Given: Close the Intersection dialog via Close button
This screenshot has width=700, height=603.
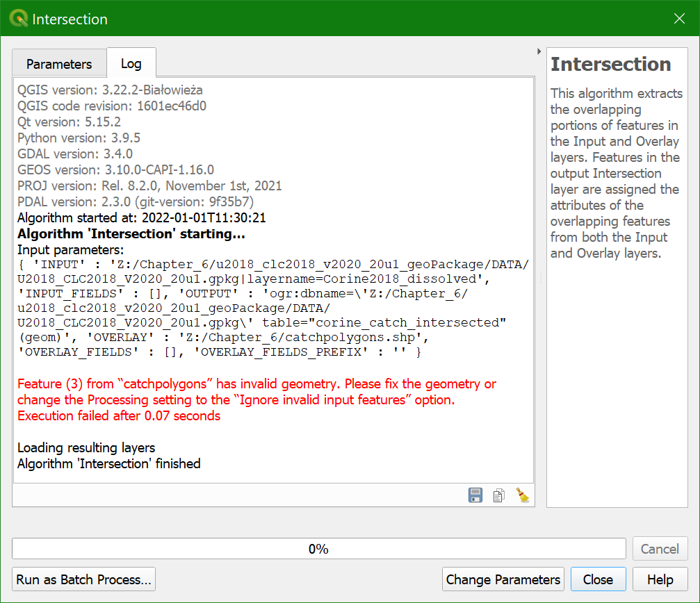Looking at the screenshot, I should click(x=598, y=579).
